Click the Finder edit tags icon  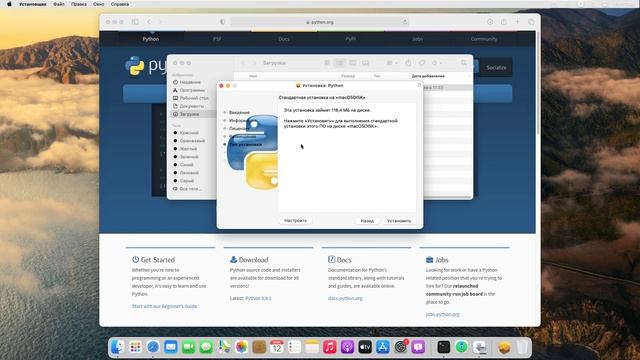422,63
